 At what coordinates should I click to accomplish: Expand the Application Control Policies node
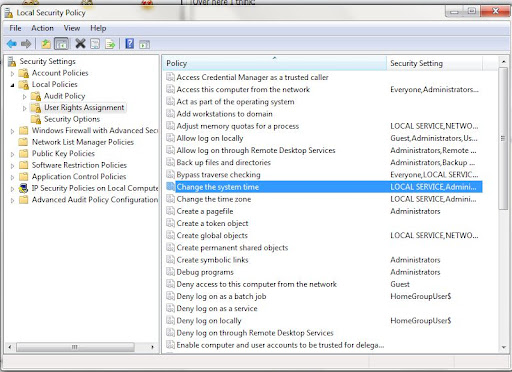pos(12,177)
